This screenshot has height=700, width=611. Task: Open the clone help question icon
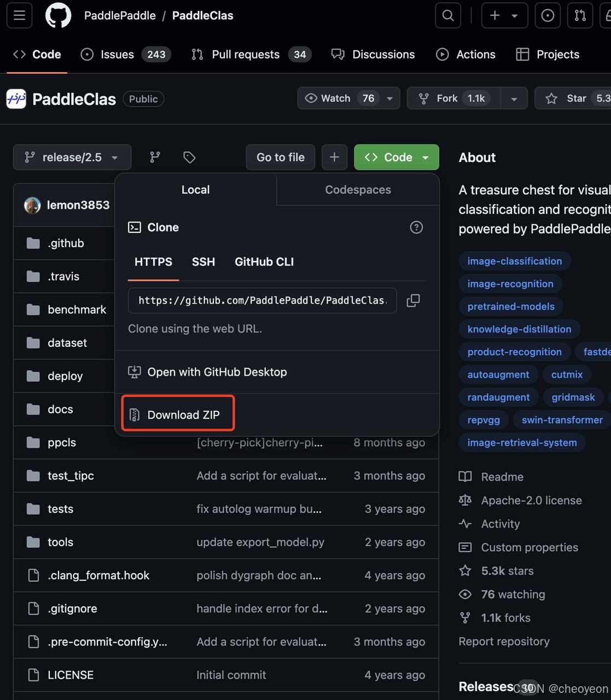[416, 227]
